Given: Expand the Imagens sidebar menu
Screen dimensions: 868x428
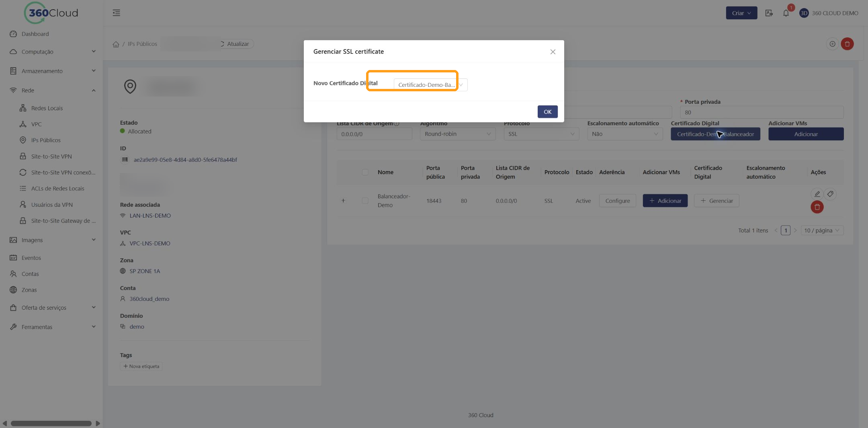Looking at the screenshot, I should click(52, 240).
